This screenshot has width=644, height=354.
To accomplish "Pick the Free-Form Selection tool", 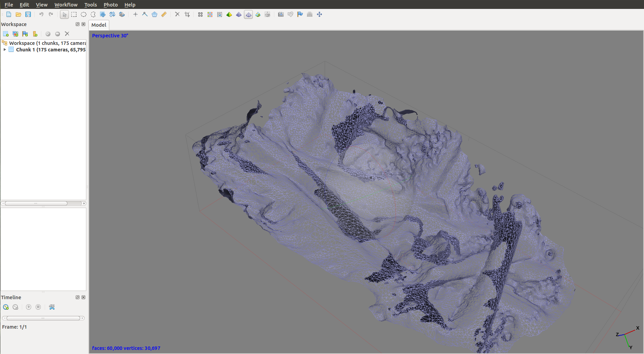I will point(93,14).
